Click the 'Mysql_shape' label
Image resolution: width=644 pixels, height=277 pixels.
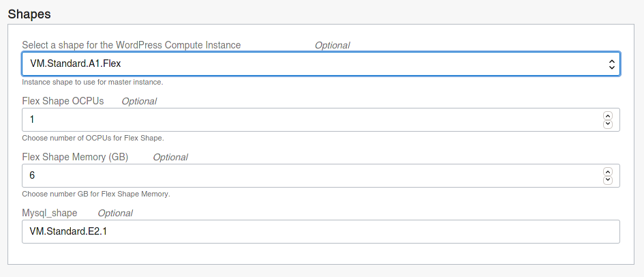point(50,214)
